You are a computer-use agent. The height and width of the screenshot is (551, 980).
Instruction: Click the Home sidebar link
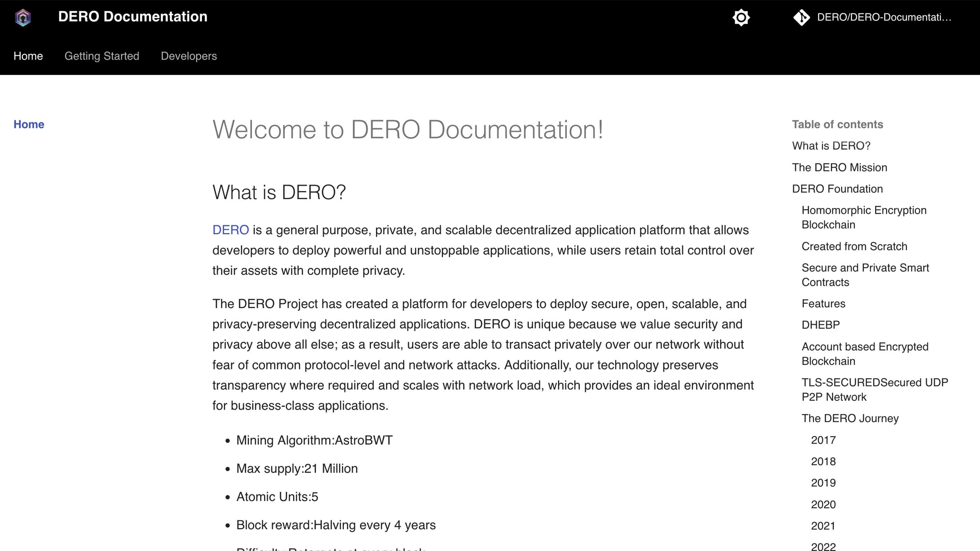tap(29, 124)
